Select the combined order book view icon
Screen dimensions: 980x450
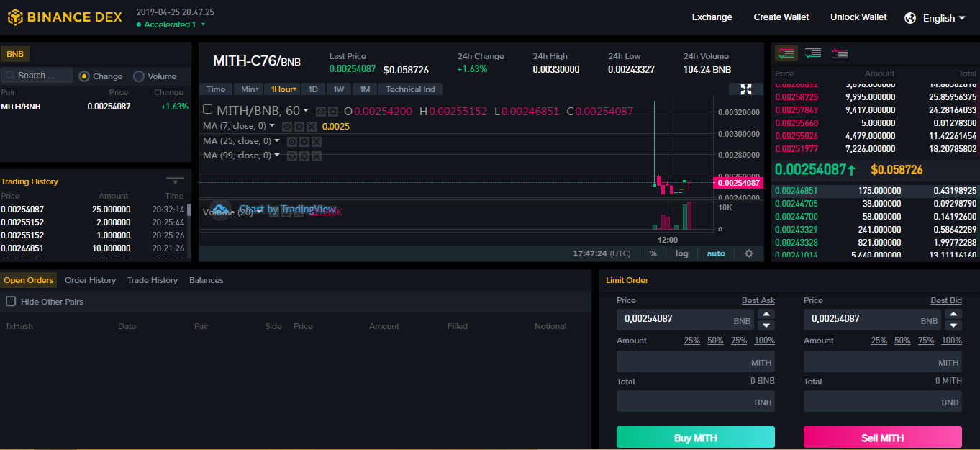pyautogui.click(x=786, y=53)
